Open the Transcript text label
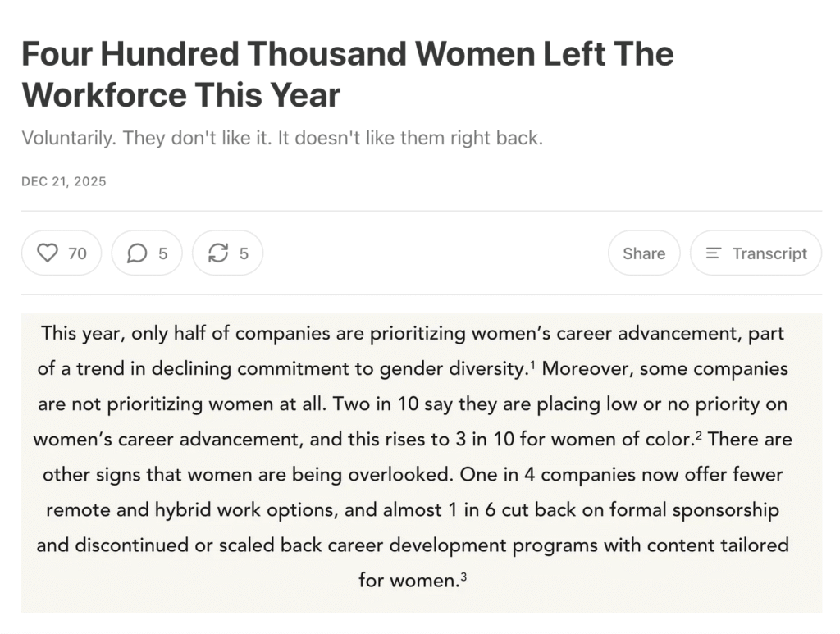Image resolution: width=840 pixels, height=634 pixels. pos(769,253)
